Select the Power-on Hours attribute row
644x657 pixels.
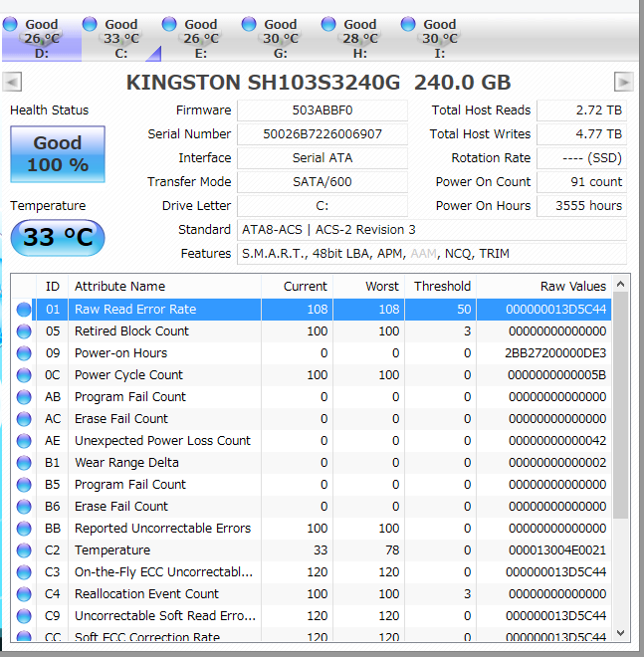(312, 352)
